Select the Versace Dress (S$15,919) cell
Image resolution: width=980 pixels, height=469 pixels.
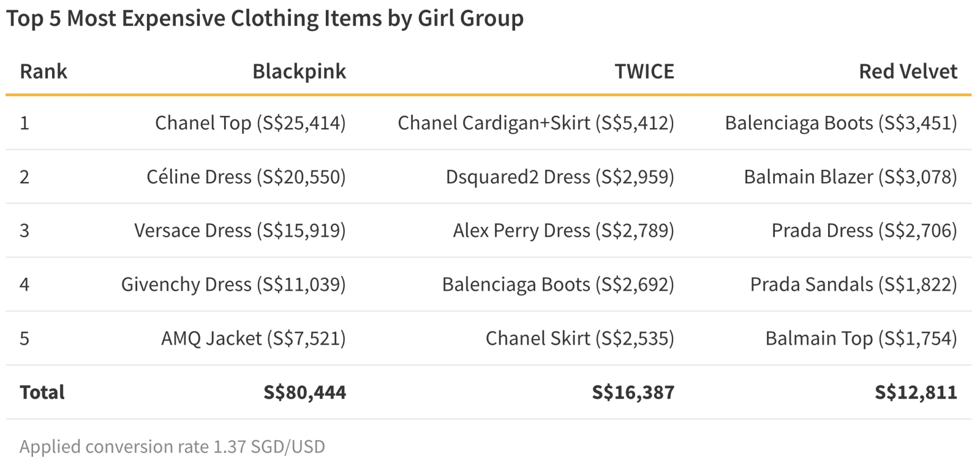coord(240,231)
